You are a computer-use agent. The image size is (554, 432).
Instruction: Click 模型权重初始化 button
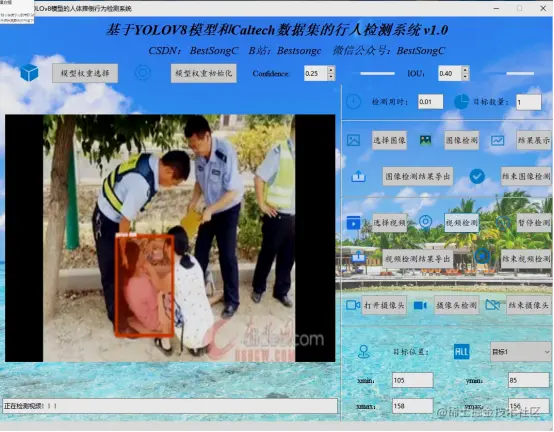point(204,73)
